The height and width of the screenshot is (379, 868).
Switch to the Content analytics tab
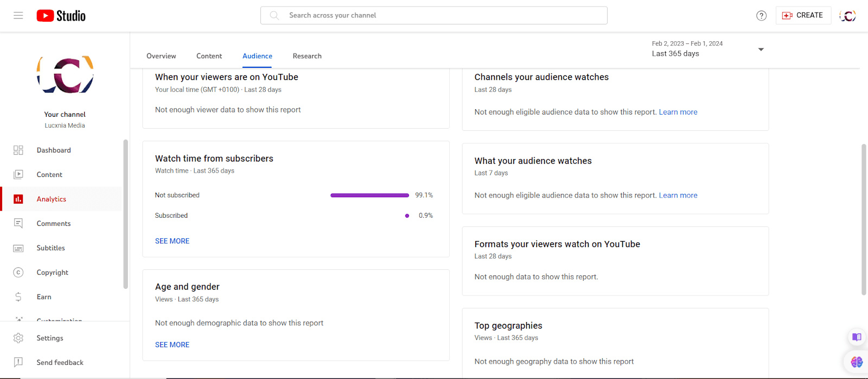click(209, 56)
